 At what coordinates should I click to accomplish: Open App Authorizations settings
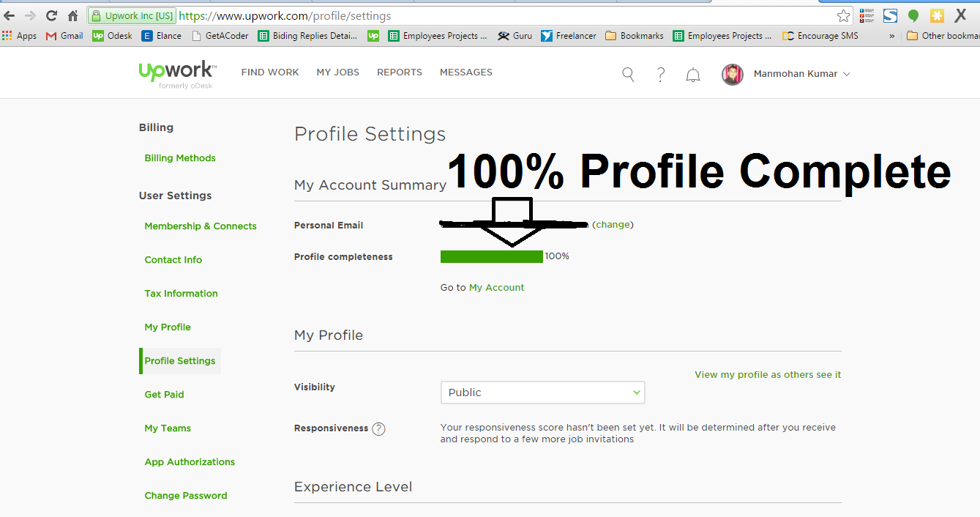190,462
